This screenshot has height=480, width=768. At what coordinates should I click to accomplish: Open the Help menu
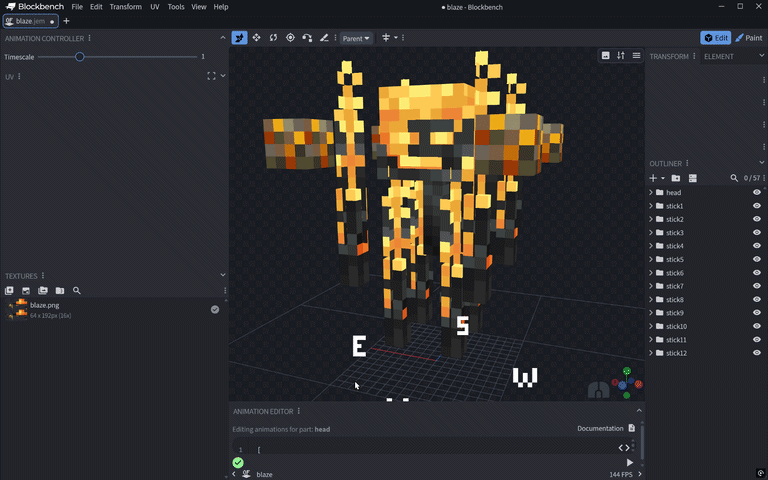click(x=221, y=7)
